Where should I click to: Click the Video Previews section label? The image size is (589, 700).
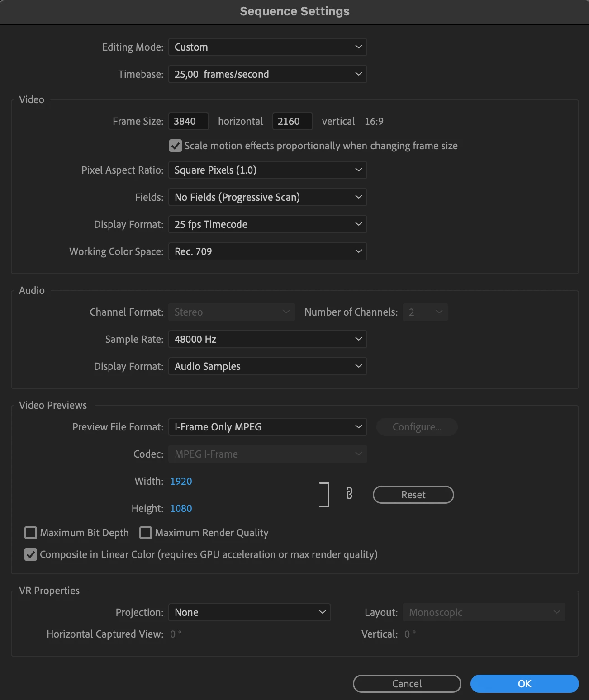coord(53,405)
